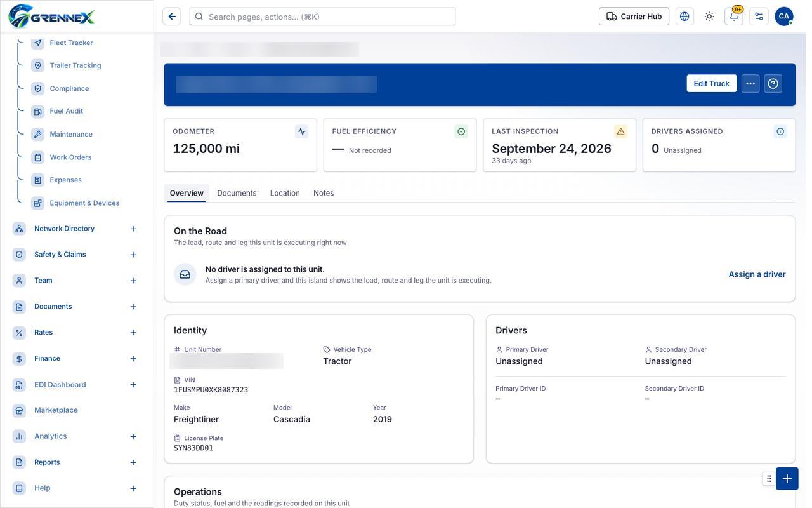Click the blue plus quick-action button
The width and height of the screenshot is (812, 508).
point(787,479)
